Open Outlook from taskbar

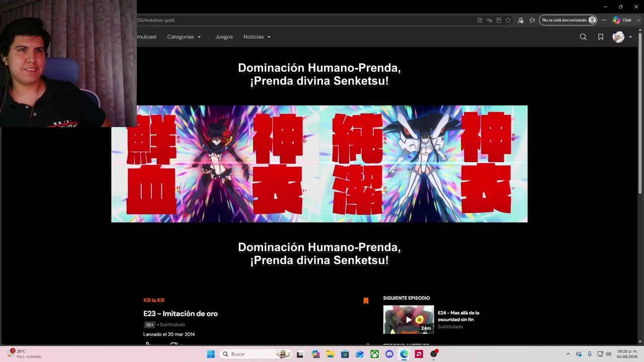tap(360, 354)
